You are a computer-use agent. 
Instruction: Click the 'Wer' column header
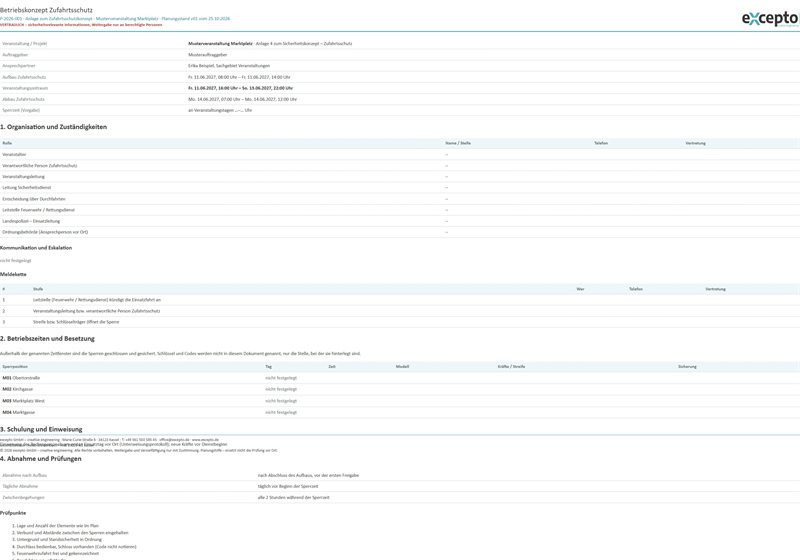coord(580,289)
